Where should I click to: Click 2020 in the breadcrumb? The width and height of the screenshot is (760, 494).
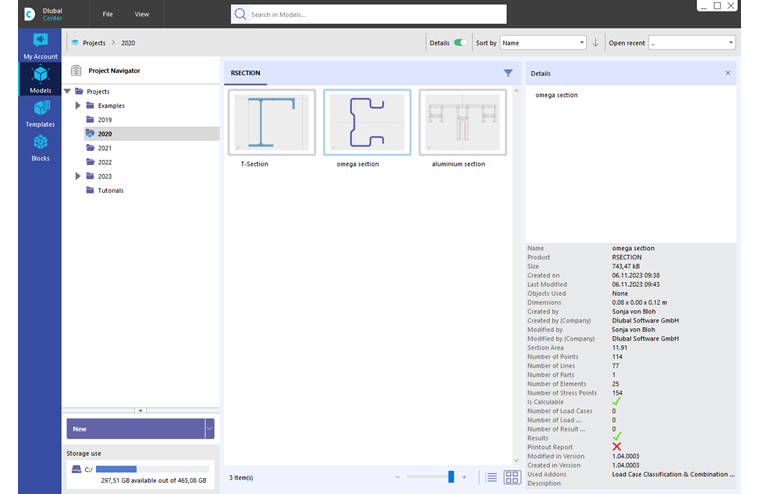128,43
